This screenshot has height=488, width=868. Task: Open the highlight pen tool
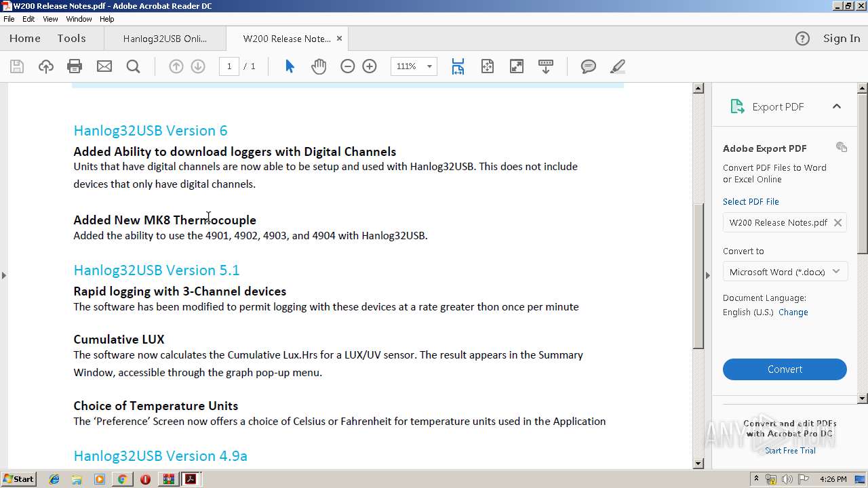click(618, 66)
